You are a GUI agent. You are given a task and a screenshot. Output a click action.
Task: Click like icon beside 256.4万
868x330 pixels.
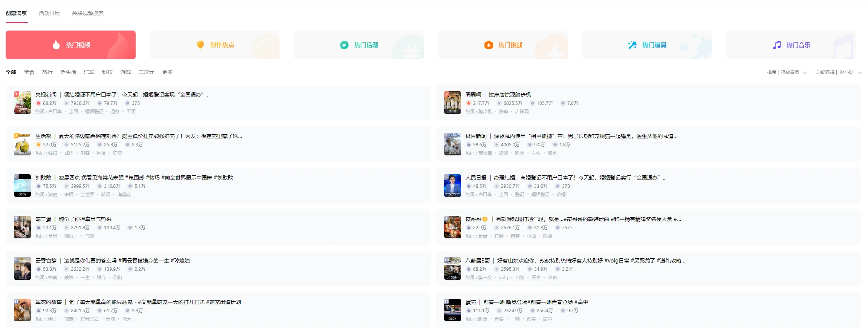click(532, 310)
